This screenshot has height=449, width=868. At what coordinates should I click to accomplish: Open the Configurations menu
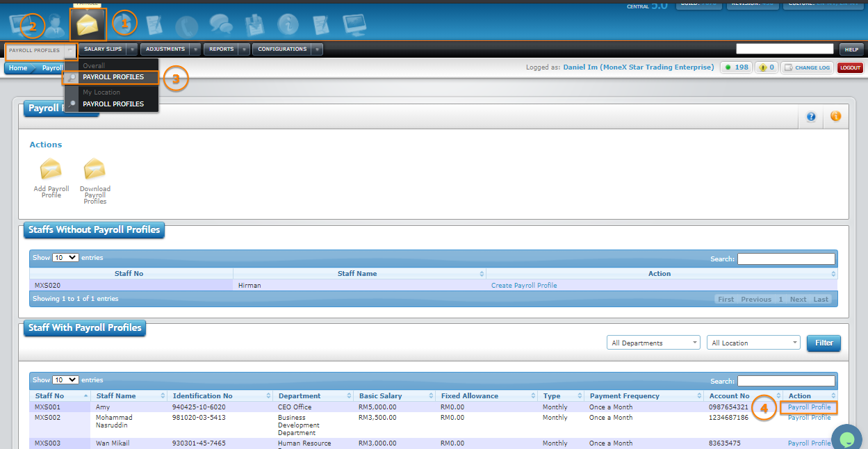[x=282, y=49]
